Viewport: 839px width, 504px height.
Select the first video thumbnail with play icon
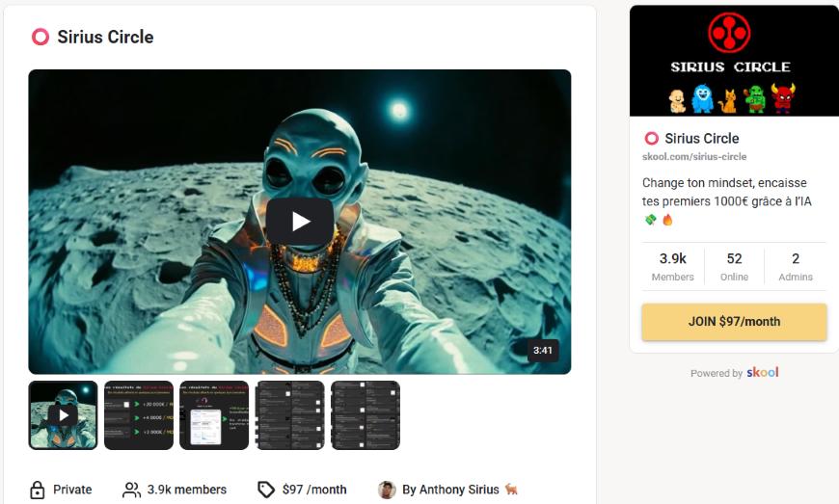coord(63,415)
